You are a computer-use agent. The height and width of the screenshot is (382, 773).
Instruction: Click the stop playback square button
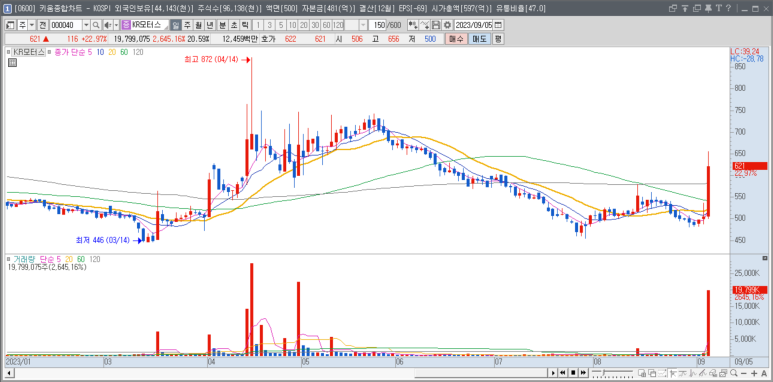coord(573,373)
